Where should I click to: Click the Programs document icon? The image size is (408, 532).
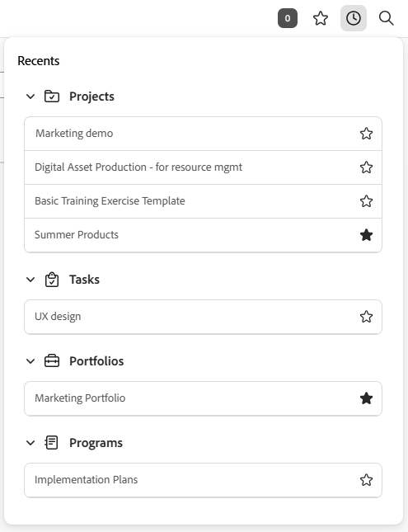(x=52, y=443)
